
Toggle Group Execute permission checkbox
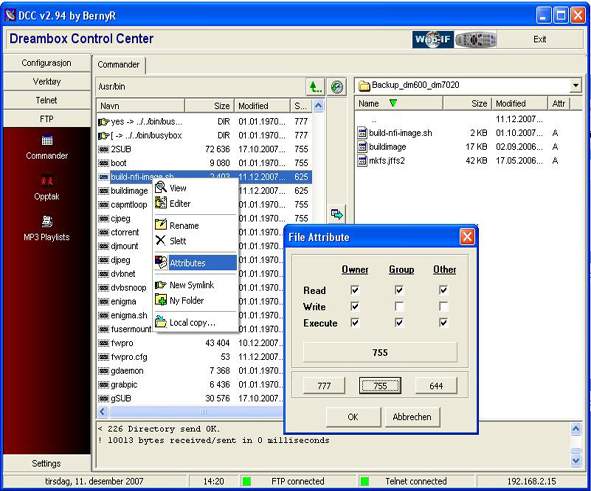point(399,323)
